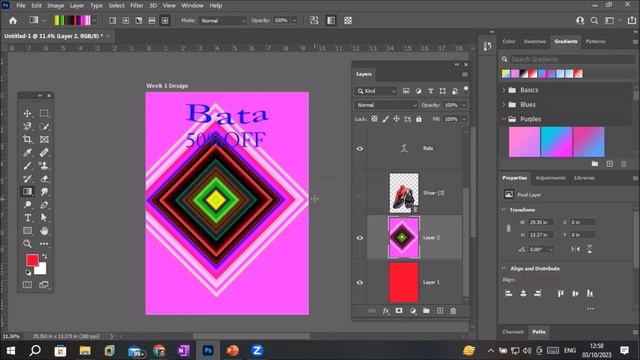Open the layer blend mode Normal dropdown
The width and height of the screenshot is (640, 360).
[x=386, y=105]
